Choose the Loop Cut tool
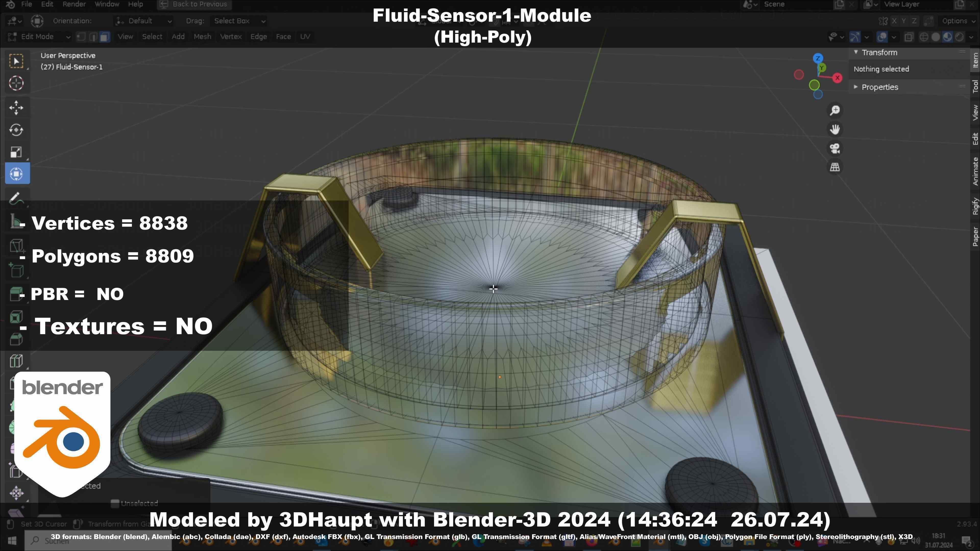This screenshot has width=980, height=551. coord(16,361)
